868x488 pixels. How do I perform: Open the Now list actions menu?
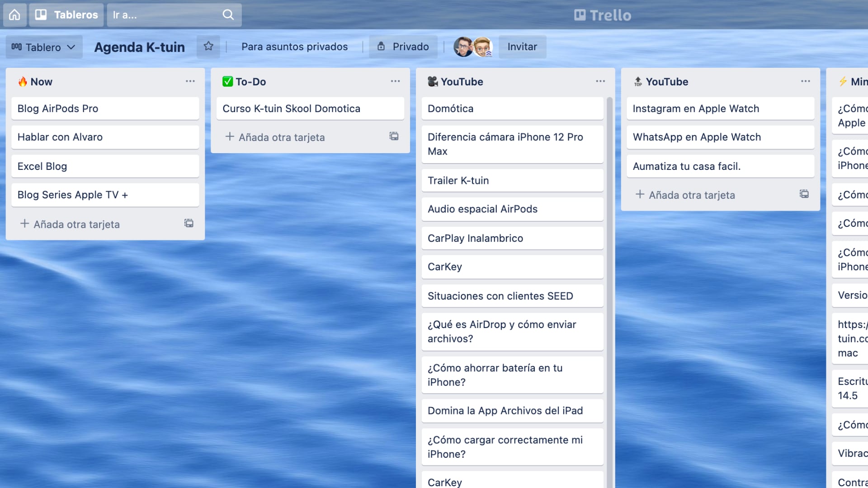(x=190, y=81)
